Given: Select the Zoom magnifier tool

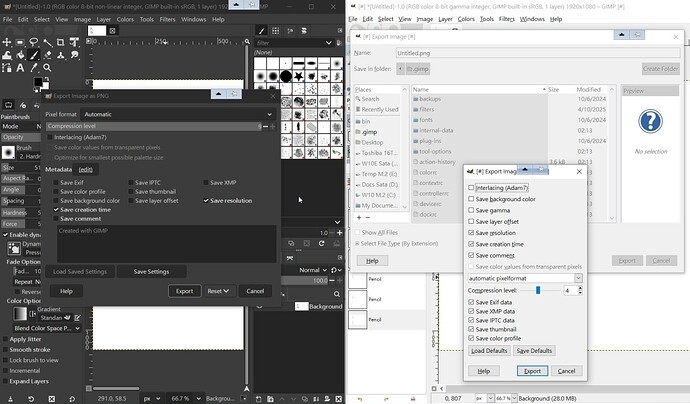Looking at the screenshot, I should 47,68.
